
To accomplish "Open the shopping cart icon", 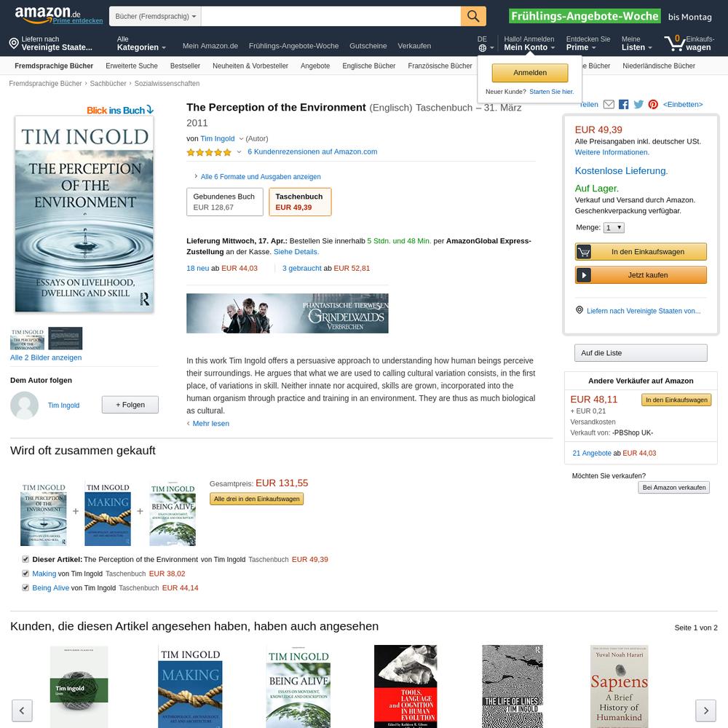I will tap(674, 43).
